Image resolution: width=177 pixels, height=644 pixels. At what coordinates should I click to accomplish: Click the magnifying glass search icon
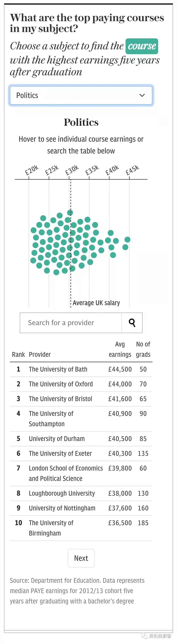132,322
